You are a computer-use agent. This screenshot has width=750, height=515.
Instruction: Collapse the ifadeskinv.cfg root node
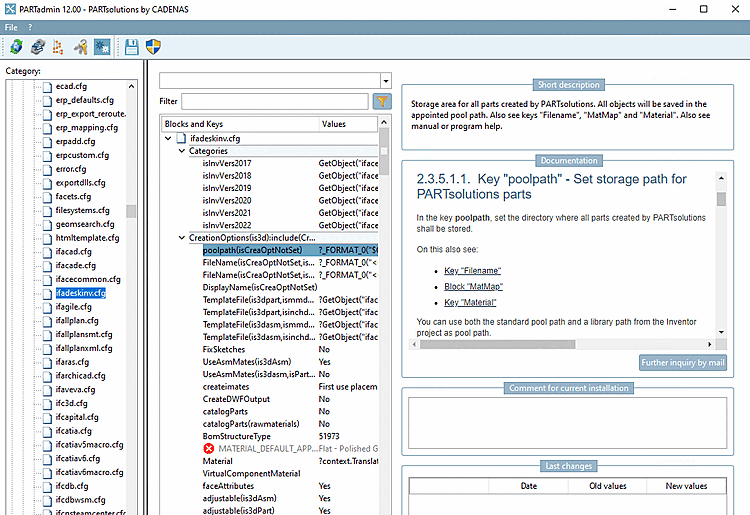[x=168, y=138]
